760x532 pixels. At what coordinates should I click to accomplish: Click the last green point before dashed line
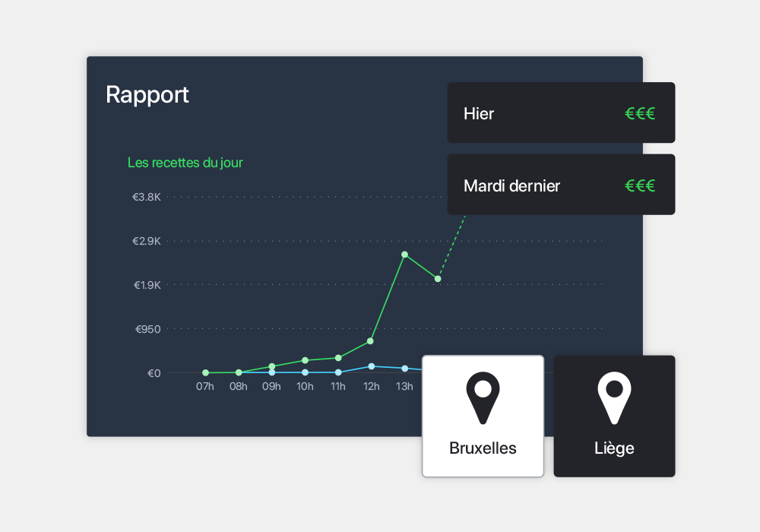click(438, 279)
